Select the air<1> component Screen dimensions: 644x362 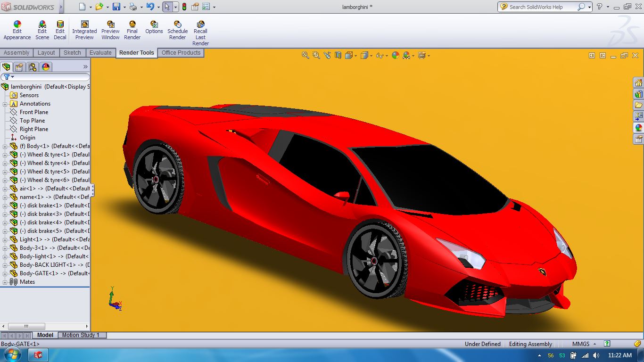[x=54, y=189]
